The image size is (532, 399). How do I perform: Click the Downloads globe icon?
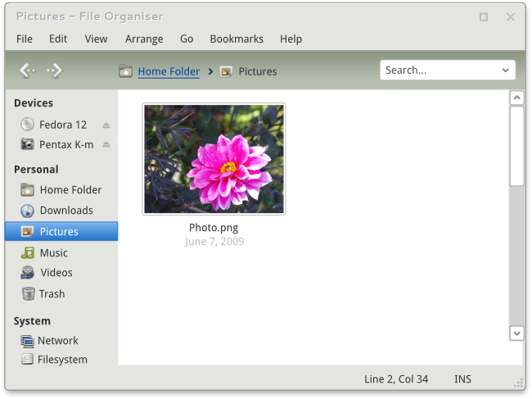(x=27, y=211)
